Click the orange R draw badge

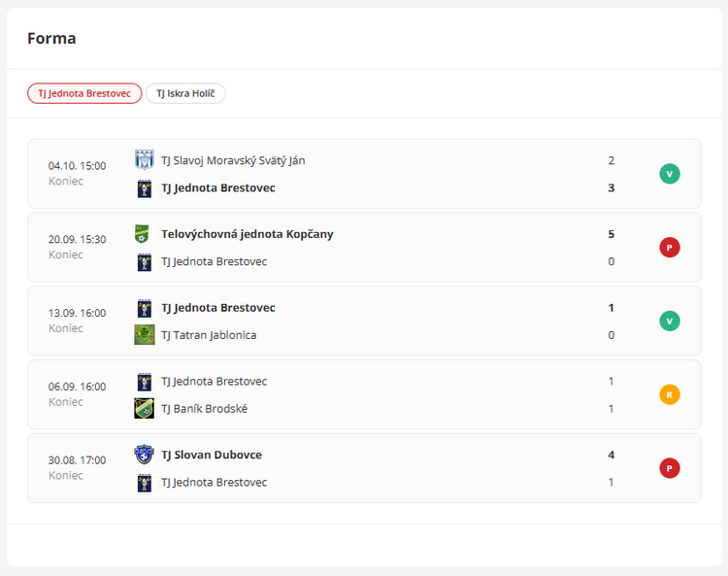click(x=670, y=394)
